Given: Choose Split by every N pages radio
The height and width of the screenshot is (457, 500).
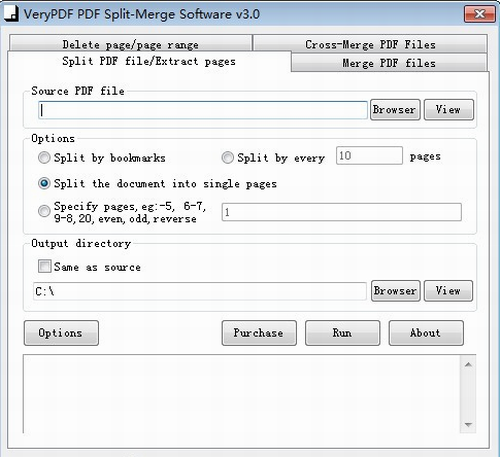Looking at the screenshot, I should [228, 158].
